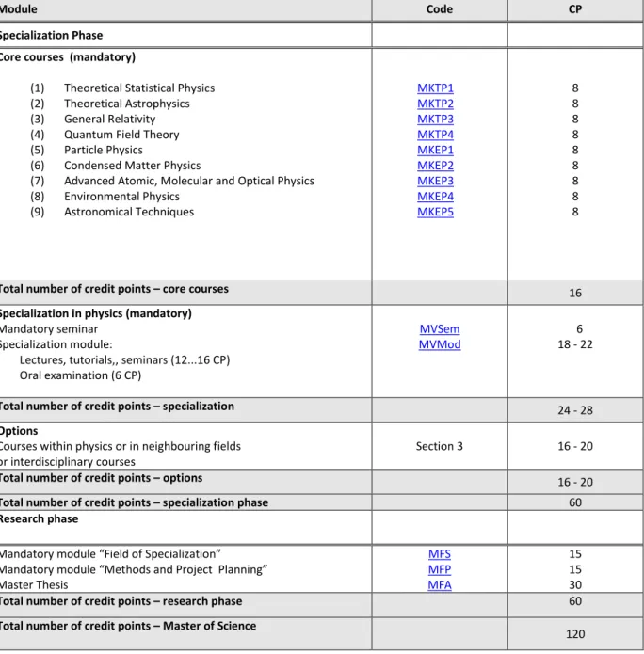This screenshot has width=644, height=654.
Task: Select Quantum Field Theory text
Action: tap(121, 135)
